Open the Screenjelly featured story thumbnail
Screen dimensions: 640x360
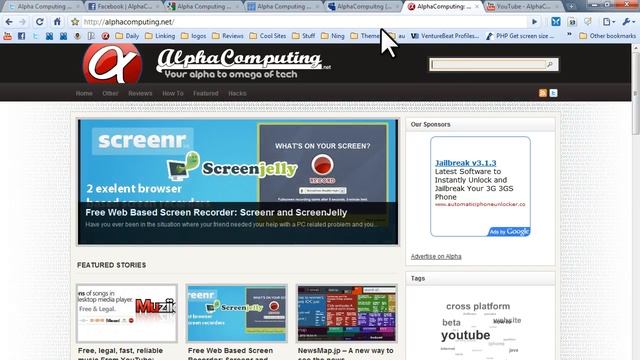237,313
